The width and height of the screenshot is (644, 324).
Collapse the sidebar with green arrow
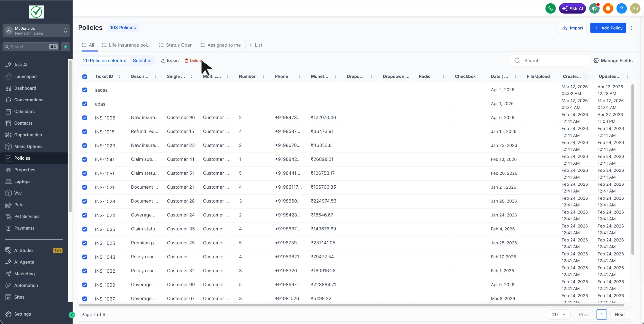click(72, 315)
